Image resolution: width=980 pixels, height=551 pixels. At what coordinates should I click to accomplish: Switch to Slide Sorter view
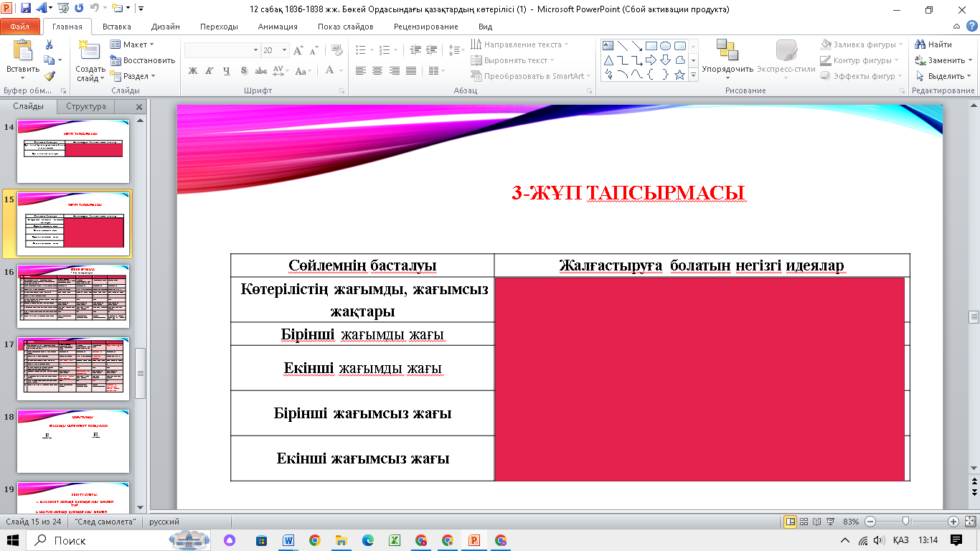pyautogui.click(x=802, y=522)
